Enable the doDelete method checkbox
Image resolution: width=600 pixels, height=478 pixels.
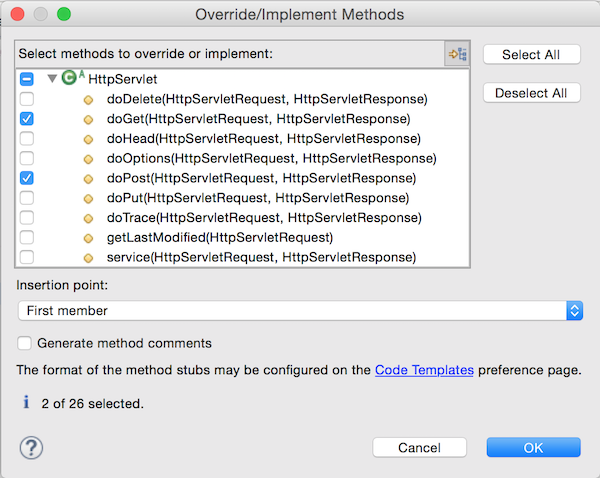click(x=27, y=99)
